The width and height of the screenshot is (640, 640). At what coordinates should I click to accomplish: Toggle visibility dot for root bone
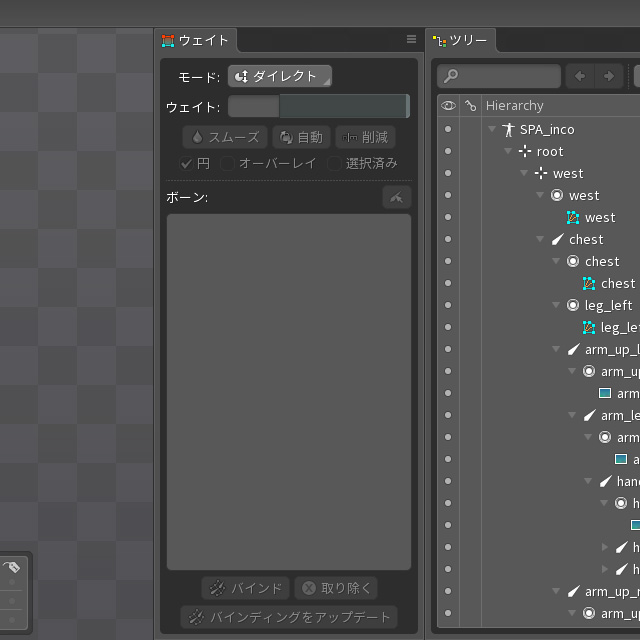click(x=447, y=151)
